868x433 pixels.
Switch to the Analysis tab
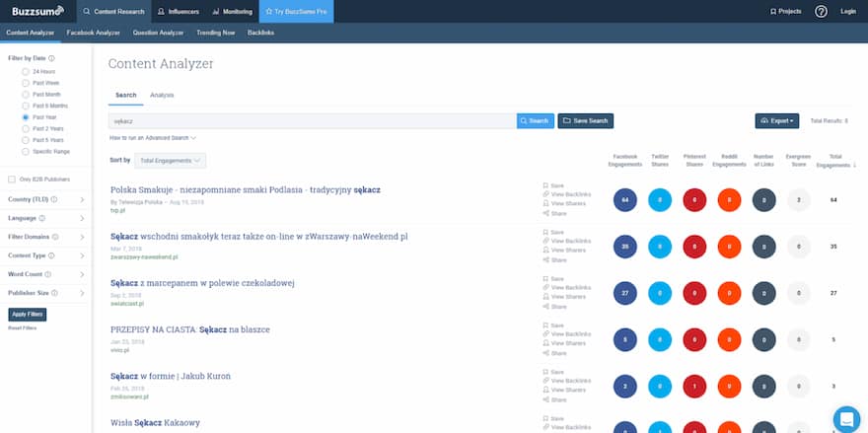162,96
